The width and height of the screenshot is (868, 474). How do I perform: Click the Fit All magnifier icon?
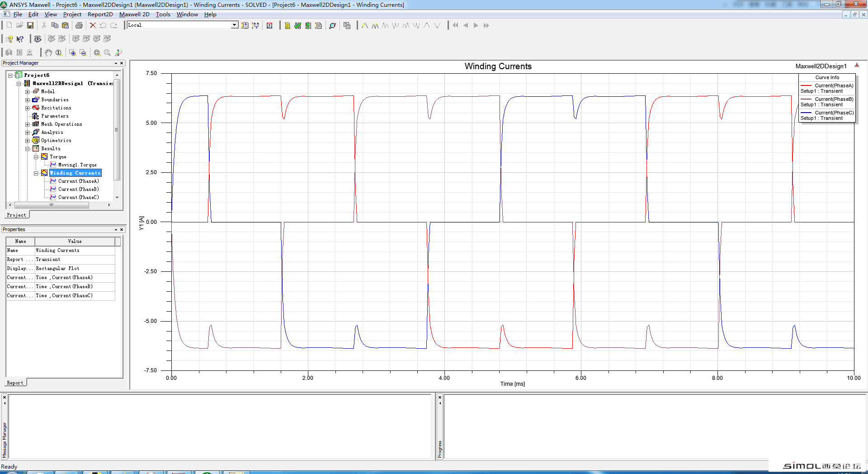click(97, 52)
